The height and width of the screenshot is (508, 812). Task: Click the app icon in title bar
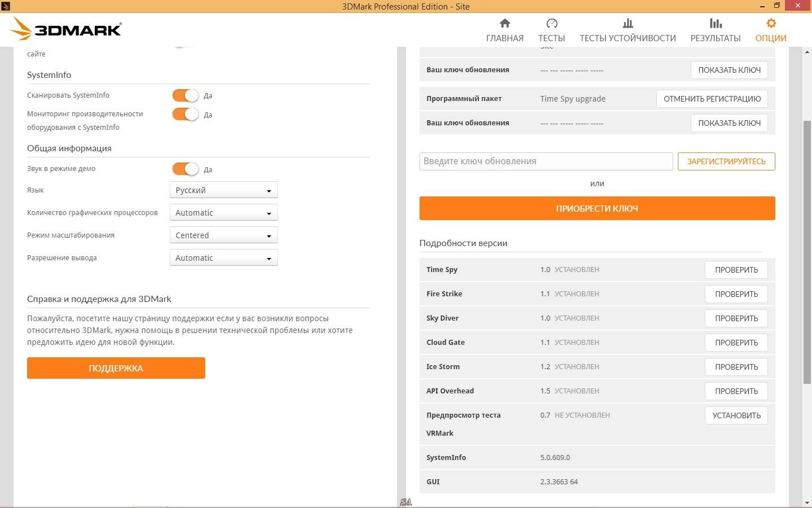pyautogui.click(x=6, y=6)
